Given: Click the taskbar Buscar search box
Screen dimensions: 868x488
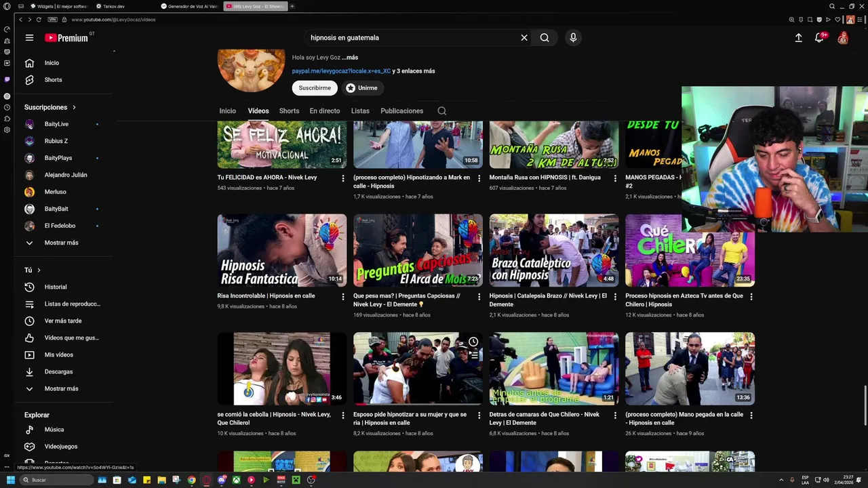Looking at the screenshot, I should coord(56,480).
